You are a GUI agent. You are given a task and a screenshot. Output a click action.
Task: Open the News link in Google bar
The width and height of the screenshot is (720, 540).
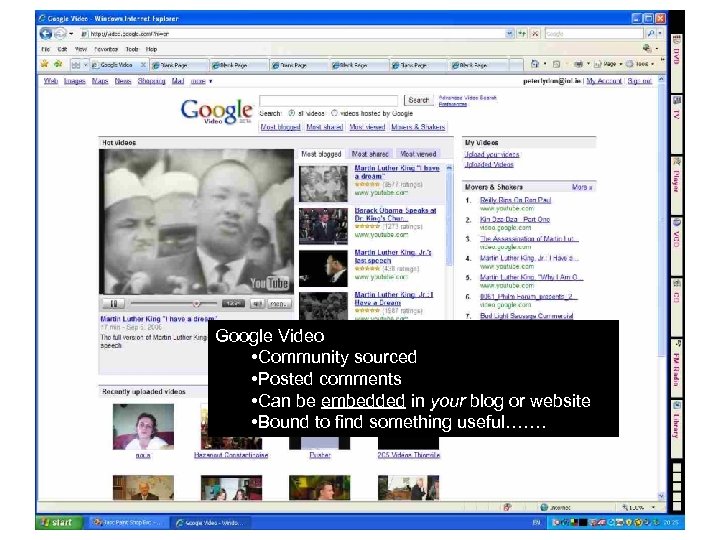[123, 81]
